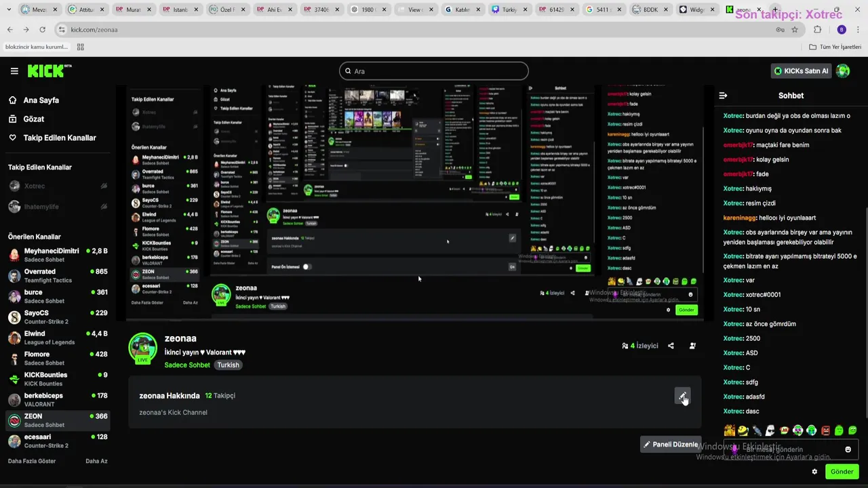Insert the fire emote
Screen dimensions: 868x488
click(x=730, y=430)
